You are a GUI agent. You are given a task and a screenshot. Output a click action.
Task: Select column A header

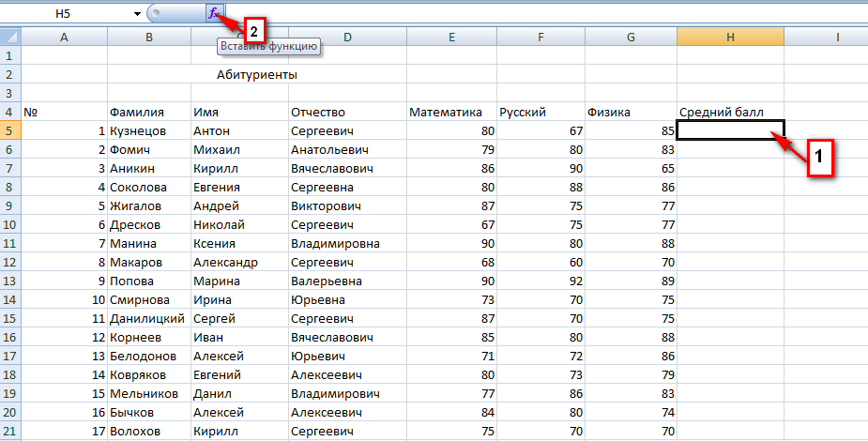point(64,38)
